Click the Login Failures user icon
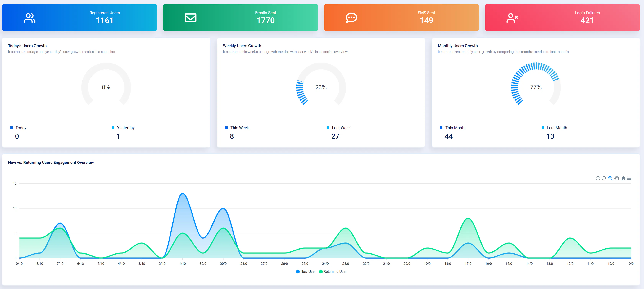The image size is (644, 289). tap(512, 17)
